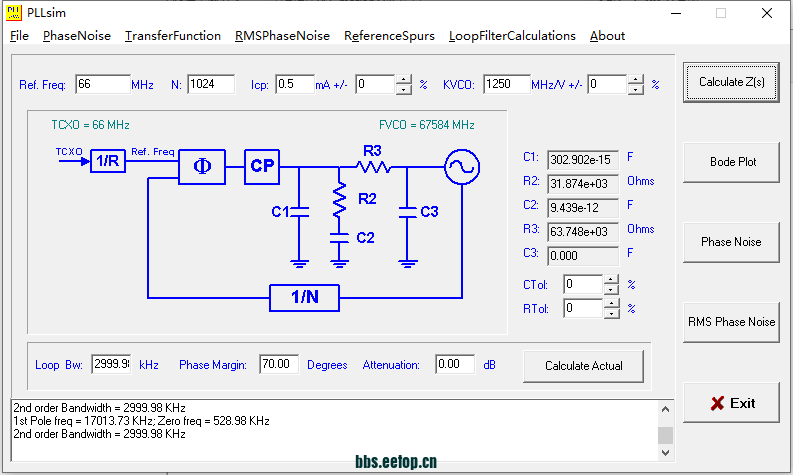Click the output log scrollbar thumb
Image resolution: width=793 pixels, height=475 pixels.
(x=665, y=435)
